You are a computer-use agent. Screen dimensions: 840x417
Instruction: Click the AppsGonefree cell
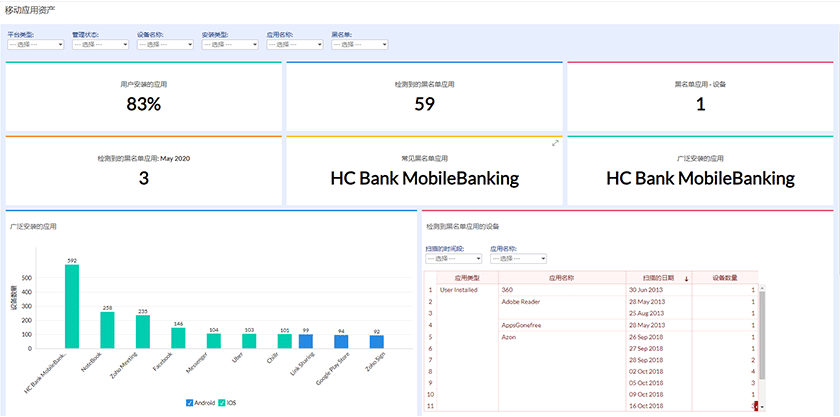point(562,325)
